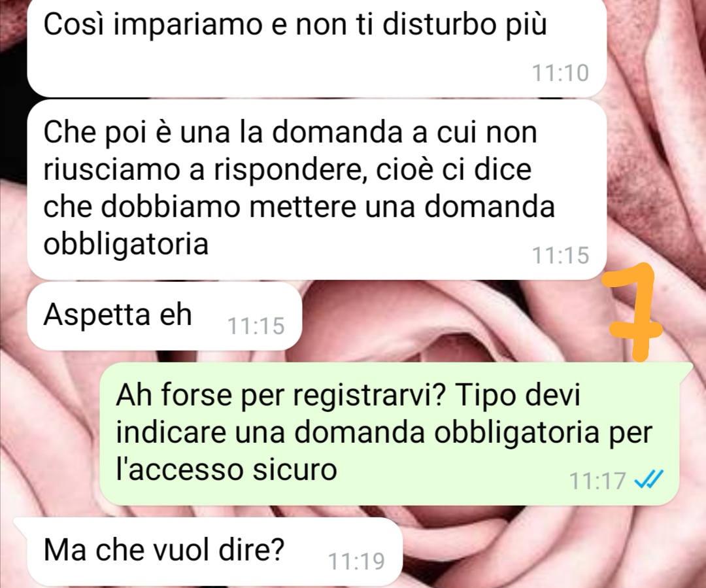Tap the blue double-check read receipt
The width and height of the screenshot is (706, 588).
(648, 480)
